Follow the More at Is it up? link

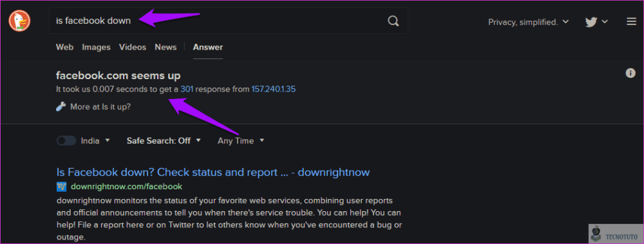[x=100, y=107]
